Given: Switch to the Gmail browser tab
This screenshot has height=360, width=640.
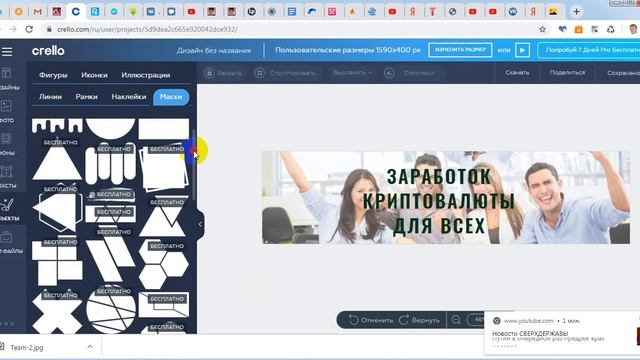Looking at the screenshot, I should (38, 12).
